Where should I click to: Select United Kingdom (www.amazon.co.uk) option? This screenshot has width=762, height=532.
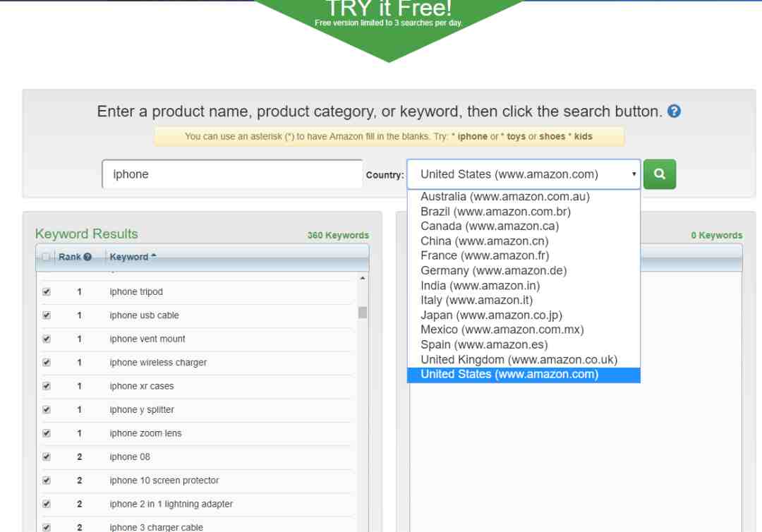click(519, 360)
